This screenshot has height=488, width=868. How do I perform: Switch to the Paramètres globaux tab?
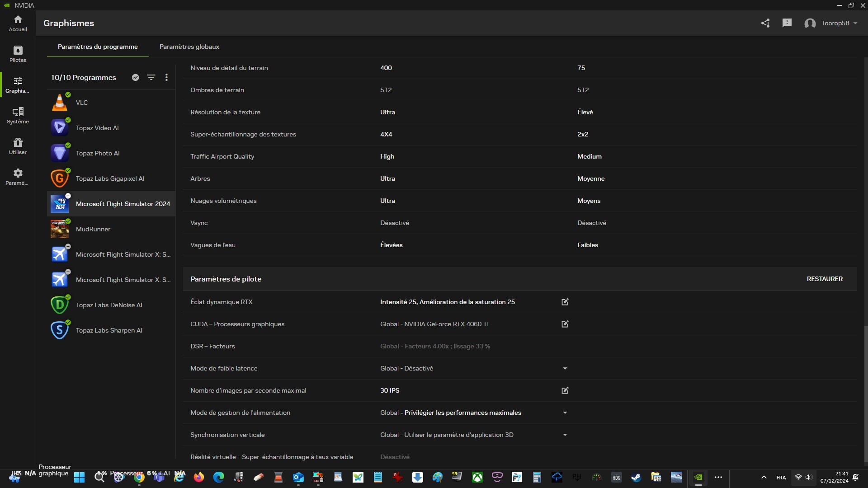(189, 47)
